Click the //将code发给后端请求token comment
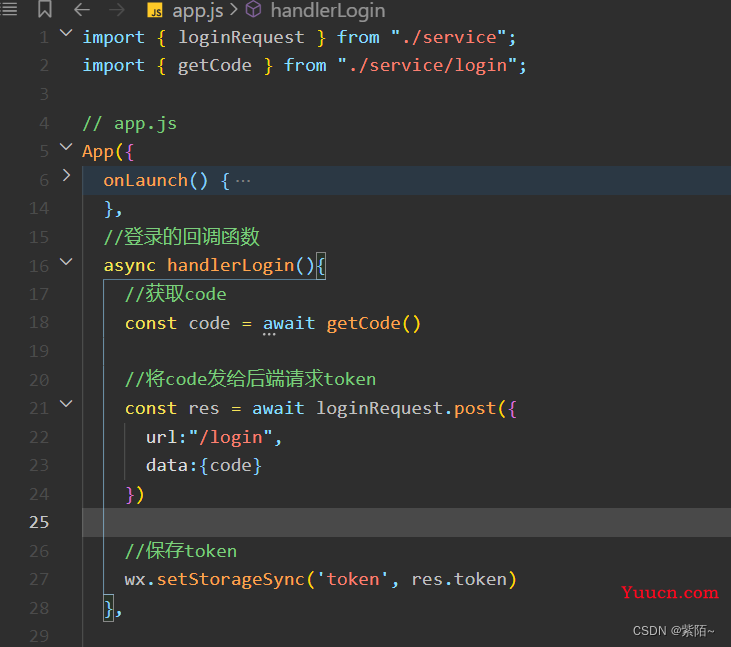 click(250, 379)
